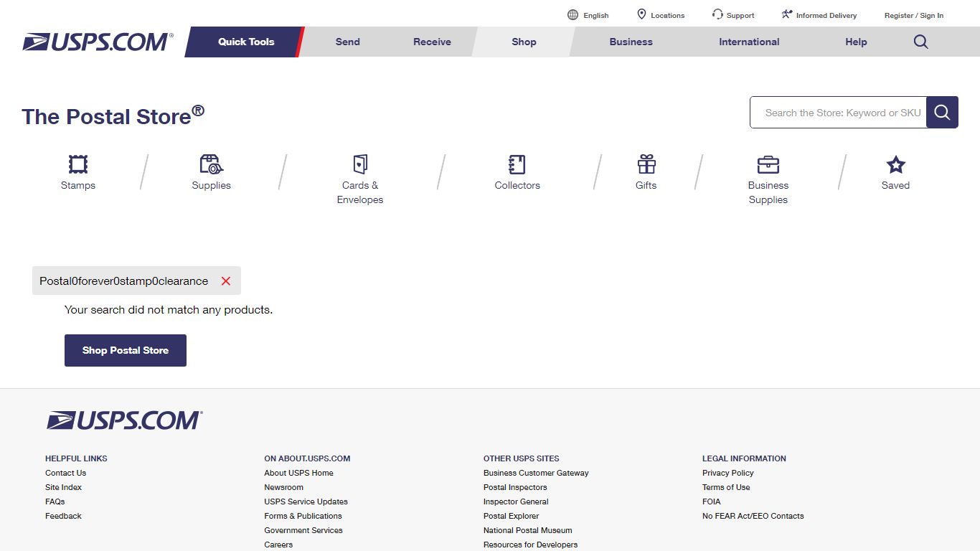Image resolution: width=980 pixels, height=551 pixels.
Task: Open the Stamps category icon
Action: pos(78,164)
